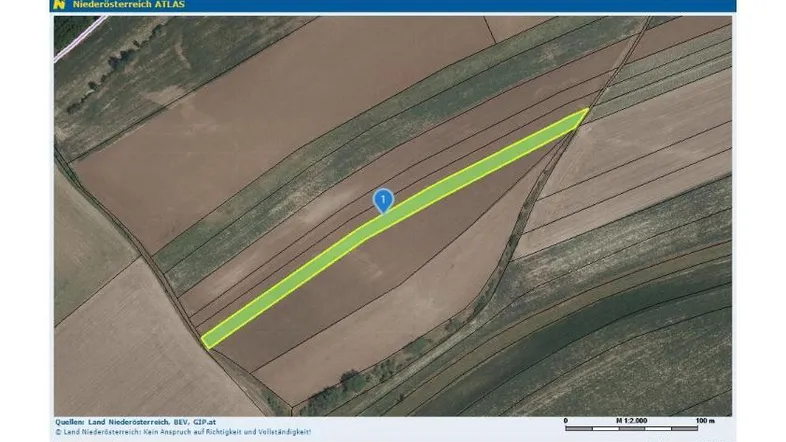Select the yellow-highlighted parcel's southwest end
Viewport: 786px width, 442px height.
pyautogui.click(x=213, y=338)
